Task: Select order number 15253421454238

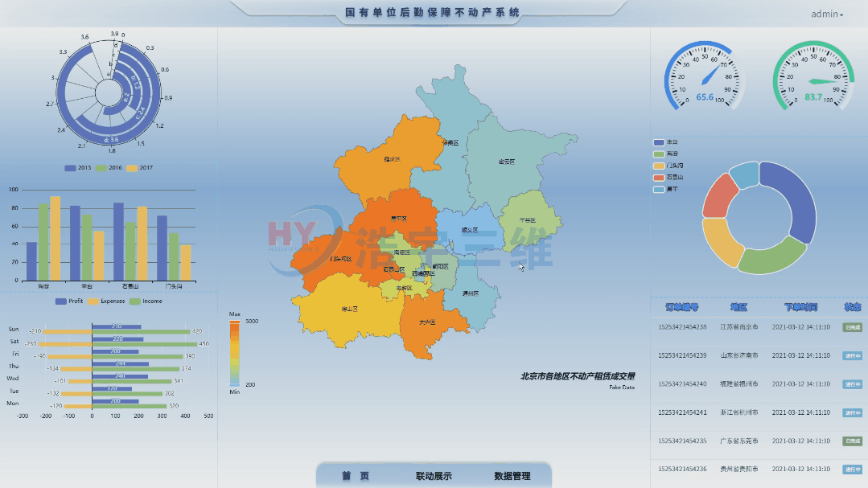Action: 682,327
